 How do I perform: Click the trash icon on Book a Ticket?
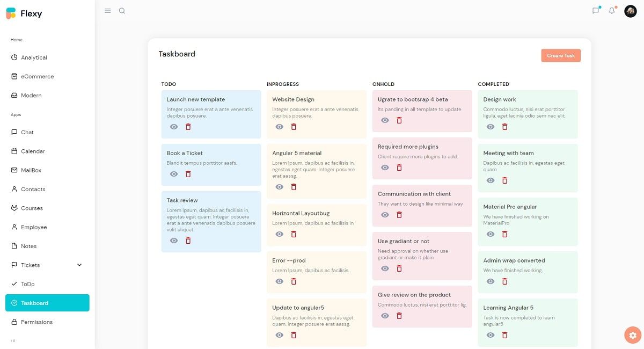(188, 174)
